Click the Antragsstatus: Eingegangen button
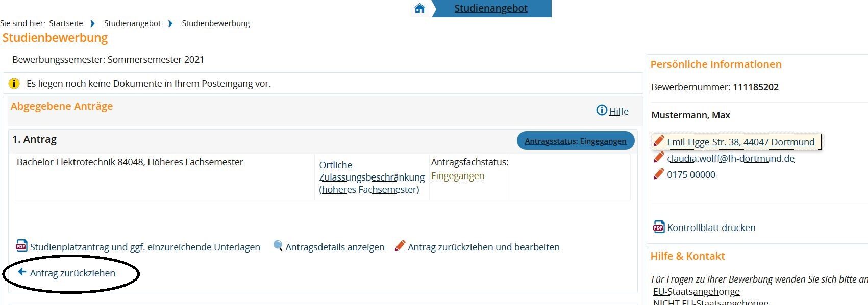The height and width of the screenshot is (305, 868). (575, 141)
